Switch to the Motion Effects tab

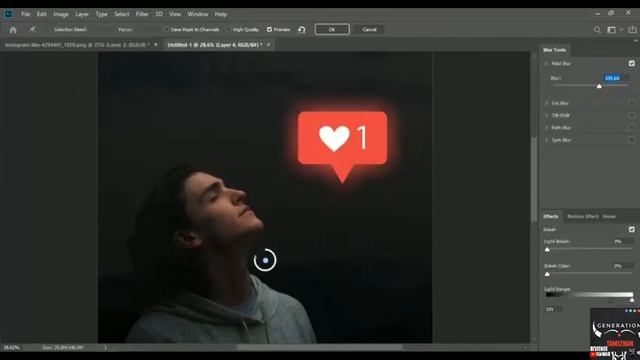(x=582, y=216)
